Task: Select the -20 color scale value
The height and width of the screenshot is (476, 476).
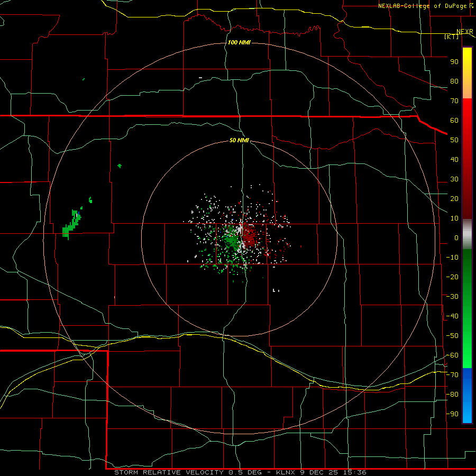Action: tap(452, 277)
